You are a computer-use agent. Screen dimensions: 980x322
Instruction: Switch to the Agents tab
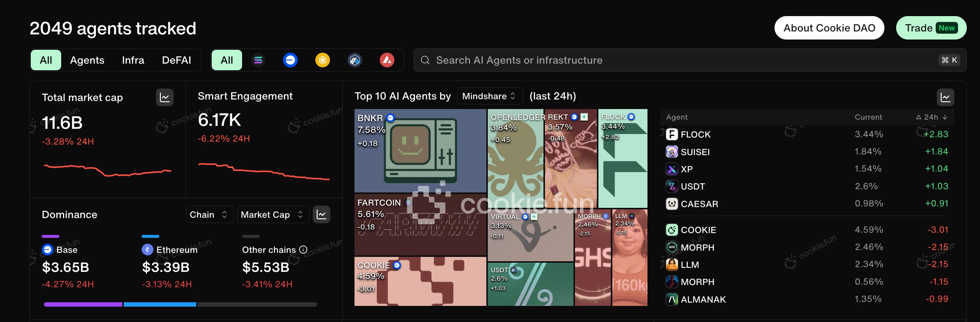pos(87,60)
